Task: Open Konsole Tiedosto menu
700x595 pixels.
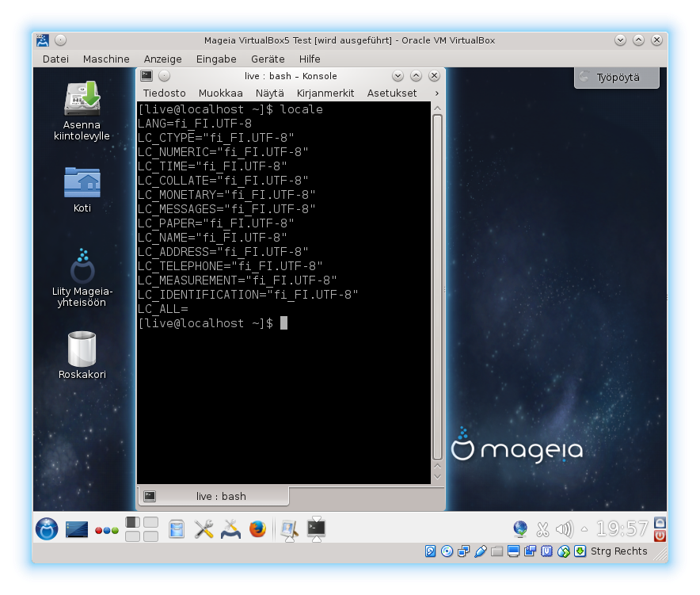Action: (x=164, y=93)
